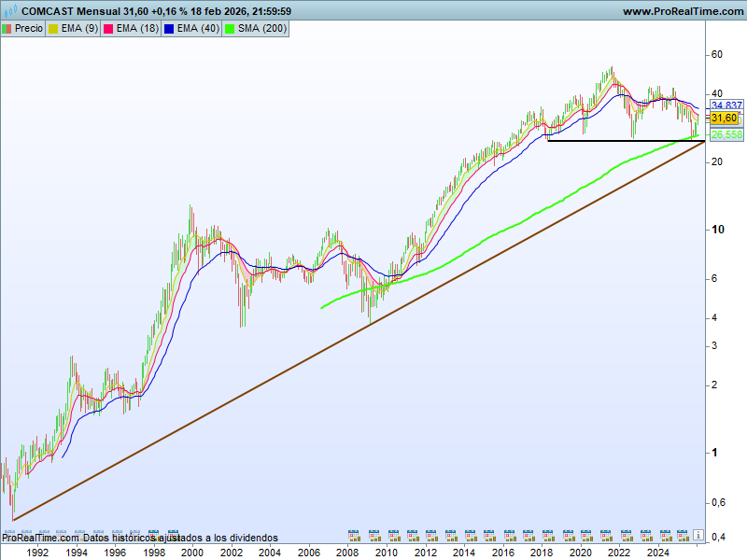Screen dimensions: 747x560
Task: Open the 2017 event calendar icon
Action: click(529, 536)
